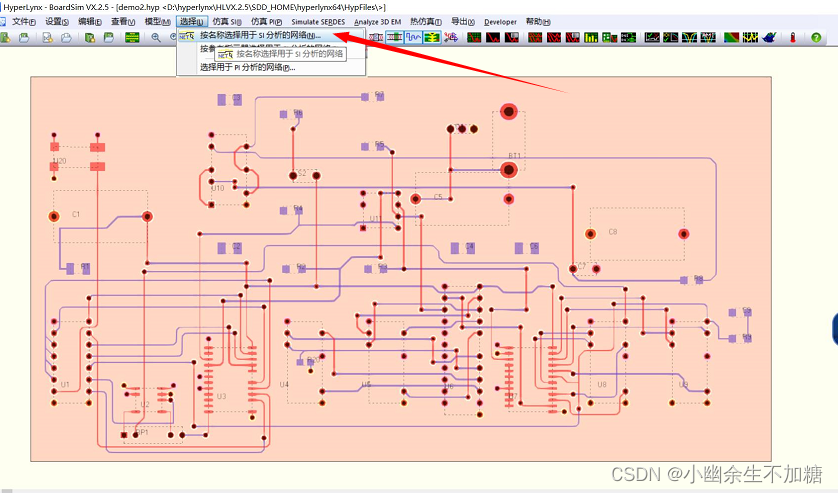Open help with green question mark icon
Image resolution: width=838 pixels, height=493 pixels.
pos(816,37)
